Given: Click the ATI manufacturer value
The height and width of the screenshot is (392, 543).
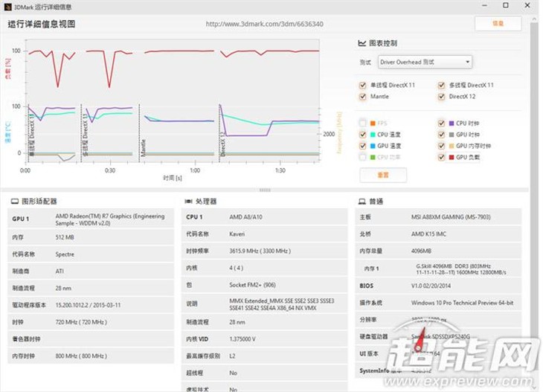Looking at the screenshot, I should click(x=60, y=271).
